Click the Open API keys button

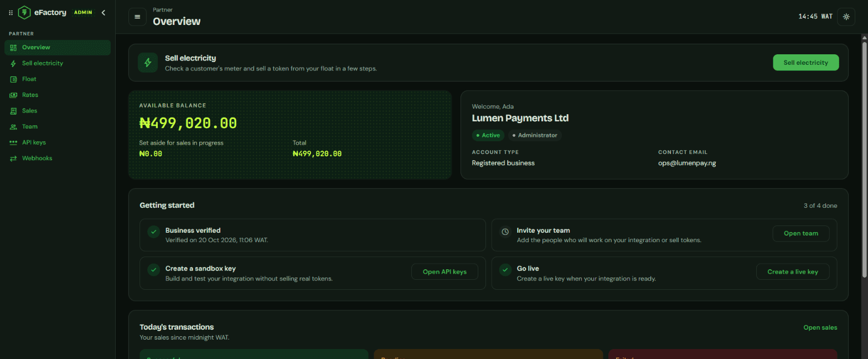[445, 272]
